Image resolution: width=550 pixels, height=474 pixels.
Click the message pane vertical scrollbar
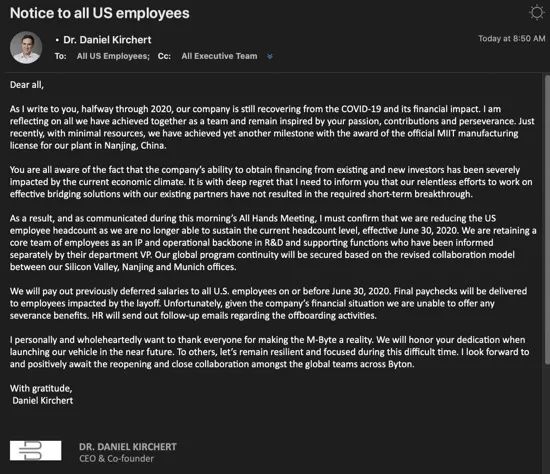click(x=547, y=220)
